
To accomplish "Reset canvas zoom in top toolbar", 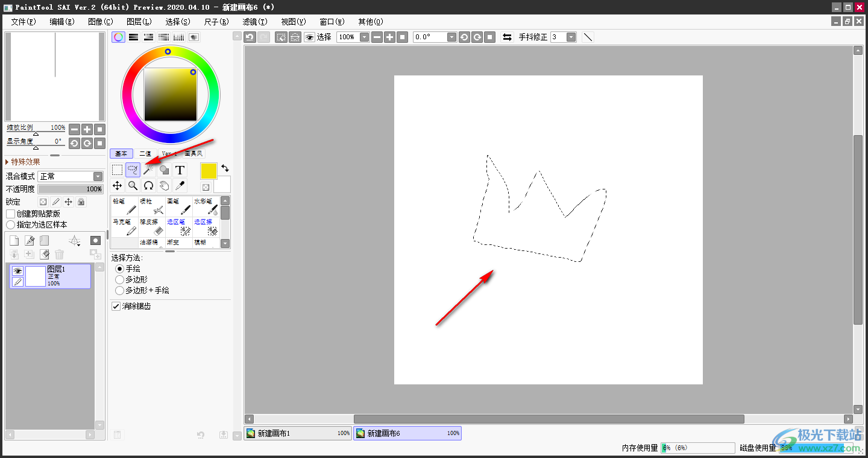I will [403, 37].
